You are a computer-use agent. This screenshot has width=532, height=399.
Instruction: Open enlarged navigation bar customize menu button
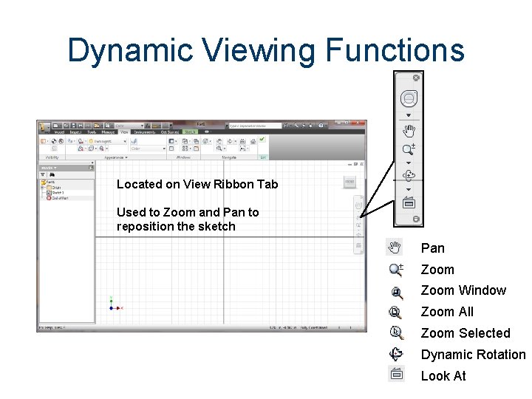416,219
